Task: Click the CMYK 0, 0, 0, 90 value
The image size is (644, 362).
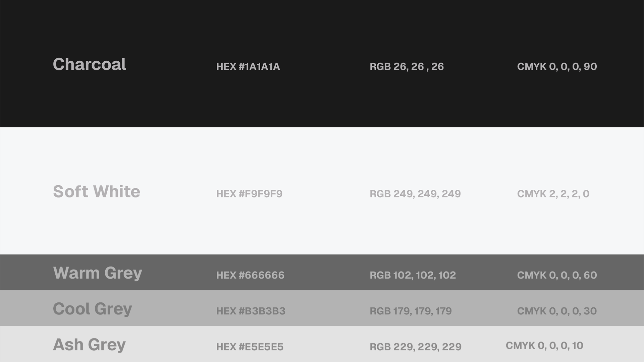Action: 557,67
